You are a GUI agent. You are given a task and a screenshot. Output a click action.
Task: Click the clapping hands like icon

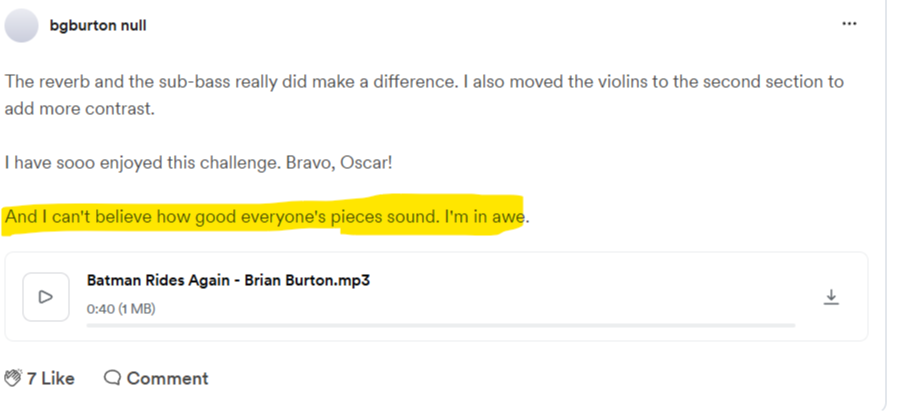pyautogui.click(x=13, y=378)
